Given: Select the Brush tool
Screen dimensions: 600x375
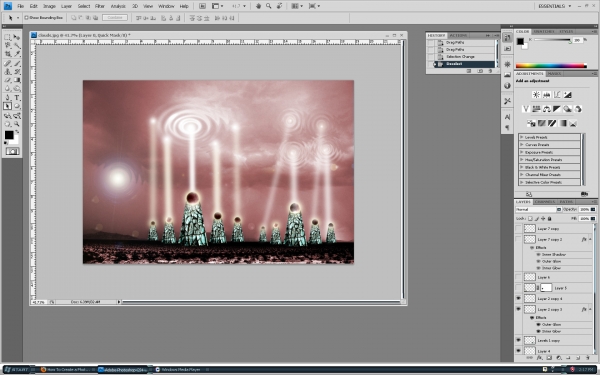Looking at the screenshot, I should point(17,63).
